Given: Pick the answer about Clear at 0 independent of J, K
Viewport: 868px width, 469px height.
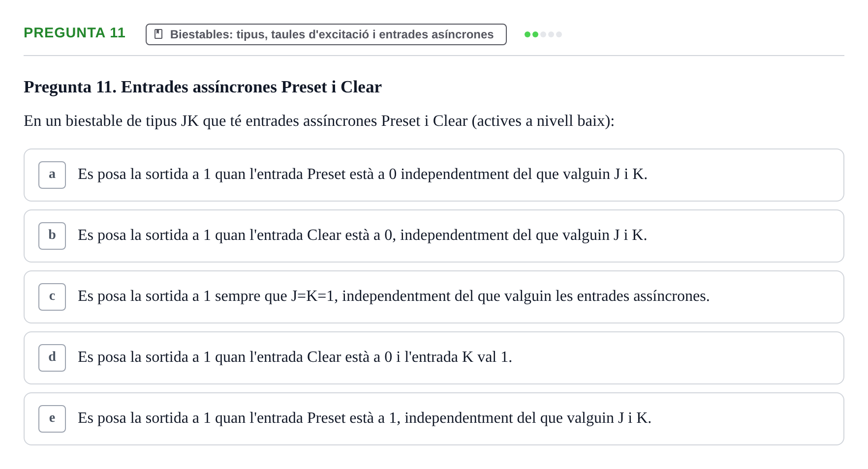Looking at the screenshot, I should click(434, 236).
